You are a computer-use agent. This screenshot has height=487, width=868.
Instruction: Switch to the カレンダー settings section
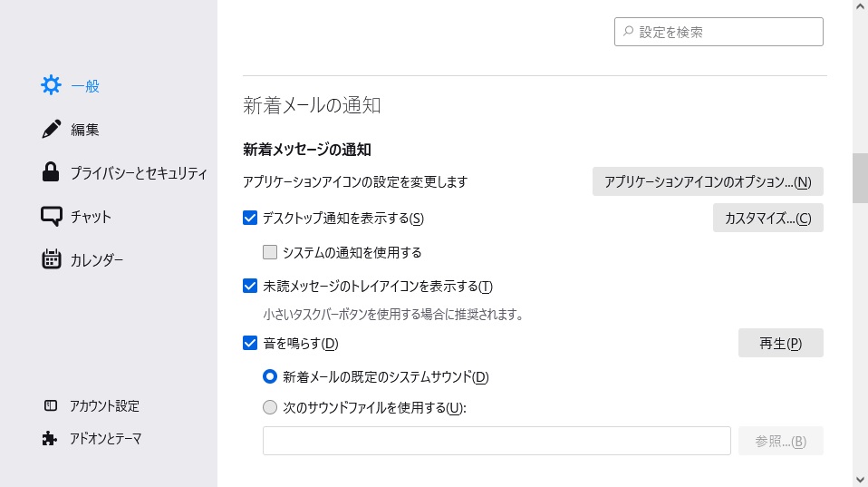tap(97, 260)
